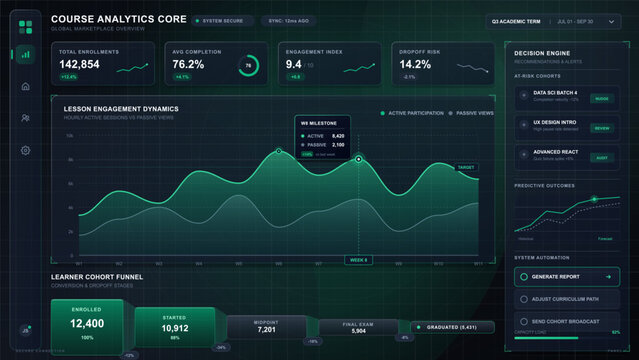Click the NUDGE button for Data Sci Batch 4
Image resolution: width=639 pixels, height=360 pixels.
click(602, 99)
